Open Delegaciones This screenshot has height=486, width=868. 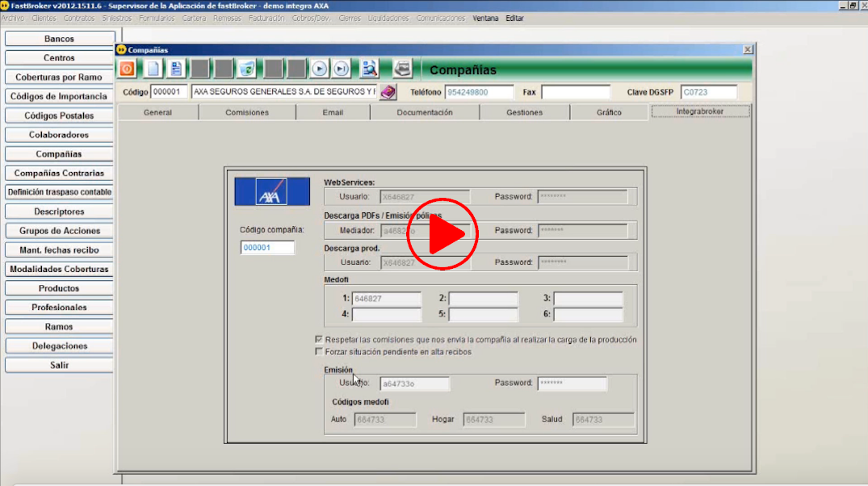pos(59,346)
